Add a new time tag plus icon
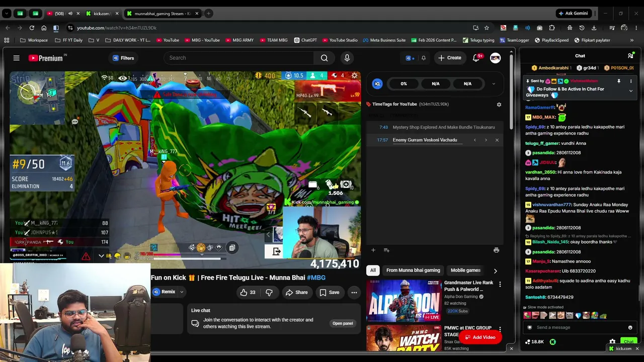The height and width of the screenshot is (362, 644). pos(373,250)
